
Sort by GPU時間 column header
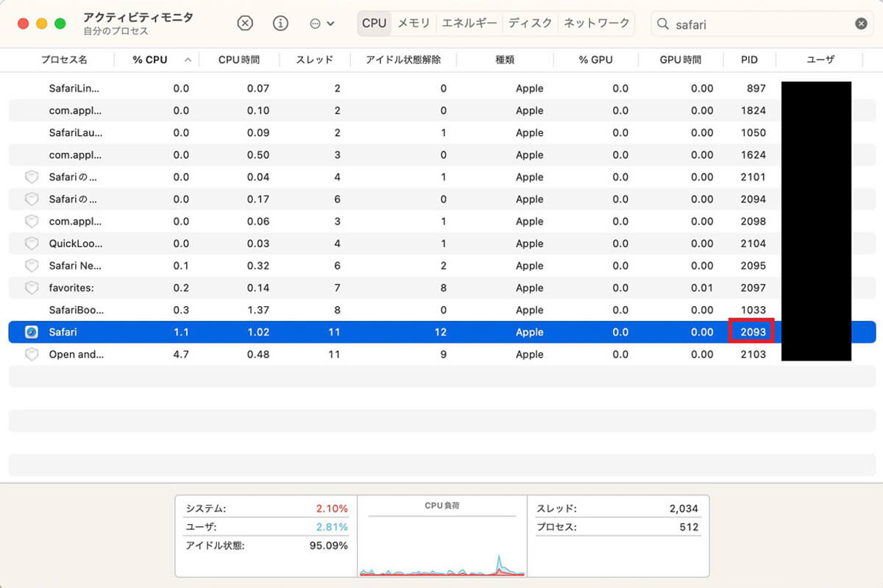click(x=680, y=60)
